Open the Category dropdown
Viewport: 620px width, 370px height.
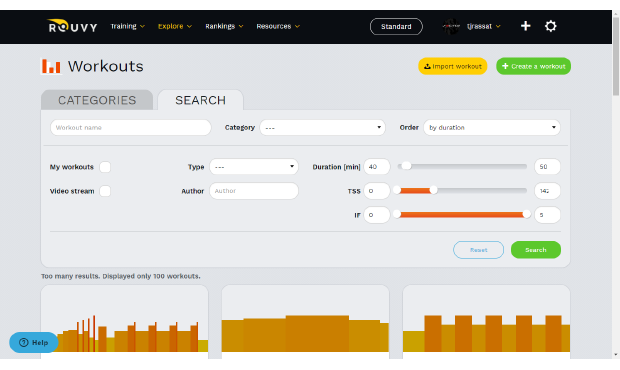(x=322, y=128)
